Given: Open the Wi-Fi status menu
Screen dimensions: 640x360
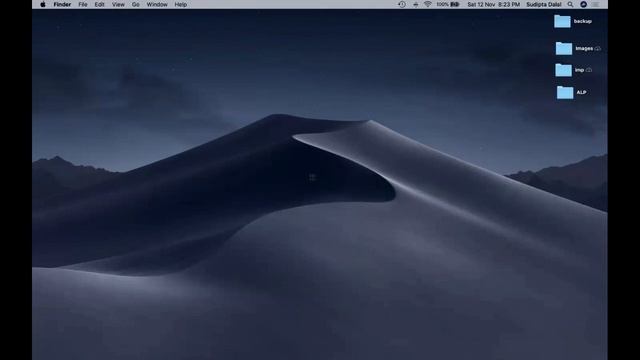Looking at the screenshot, I should click(428, 4).
